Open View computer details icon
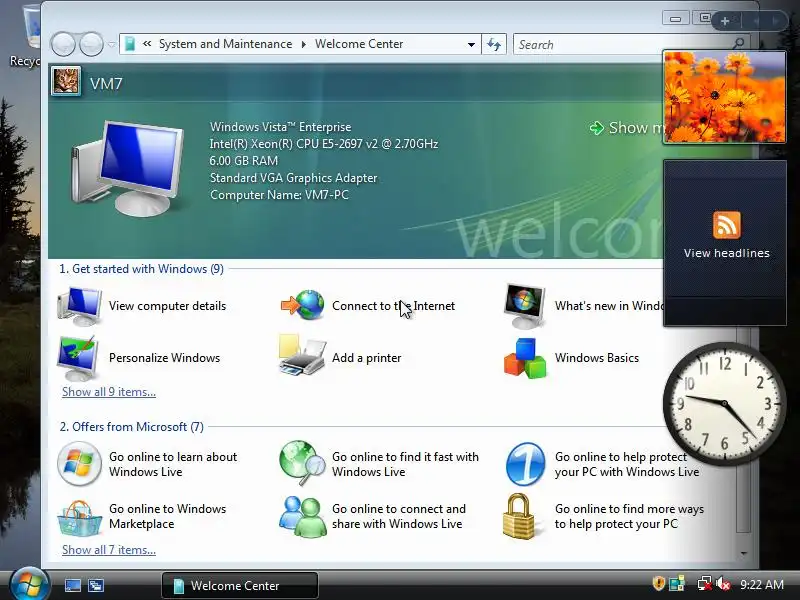 coord(80,306)
